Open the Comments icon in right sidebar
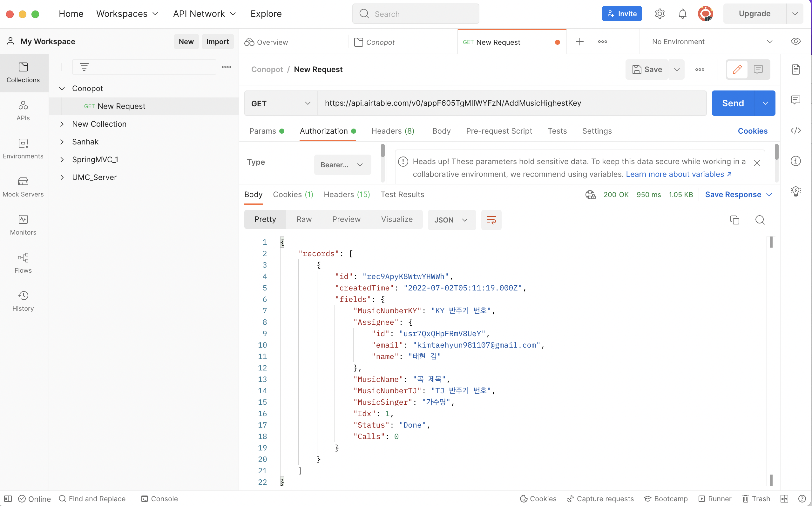 pyautogui.click(x=795, y=100)
